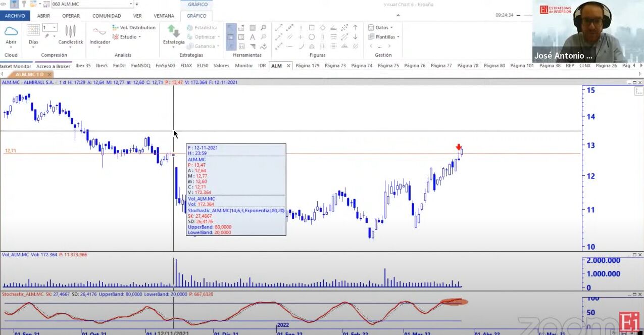Select the down arrow figure tool

[x=355, y=37]
